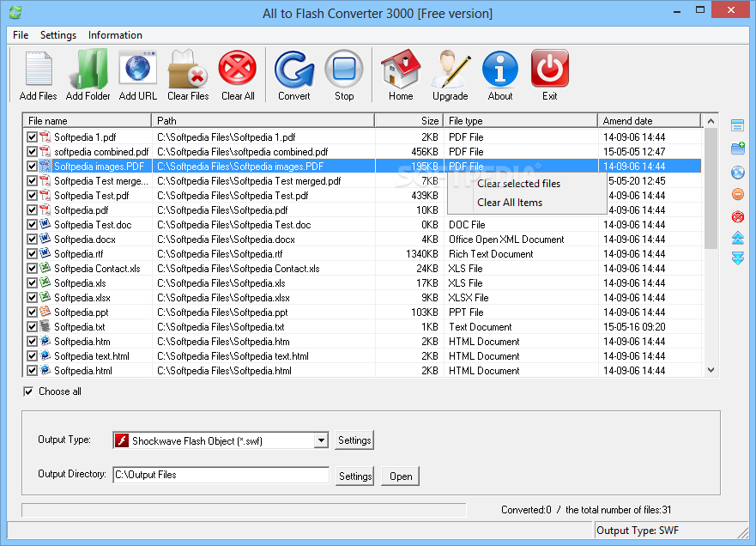Open the Information menu
Image resolution: width=756 pixels, height=546 pixels.
[x=115, y=35]
